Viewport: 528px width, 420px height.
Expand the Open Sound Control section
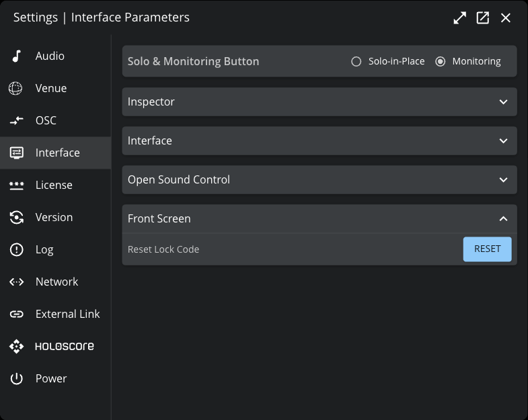tap(503, 180)
